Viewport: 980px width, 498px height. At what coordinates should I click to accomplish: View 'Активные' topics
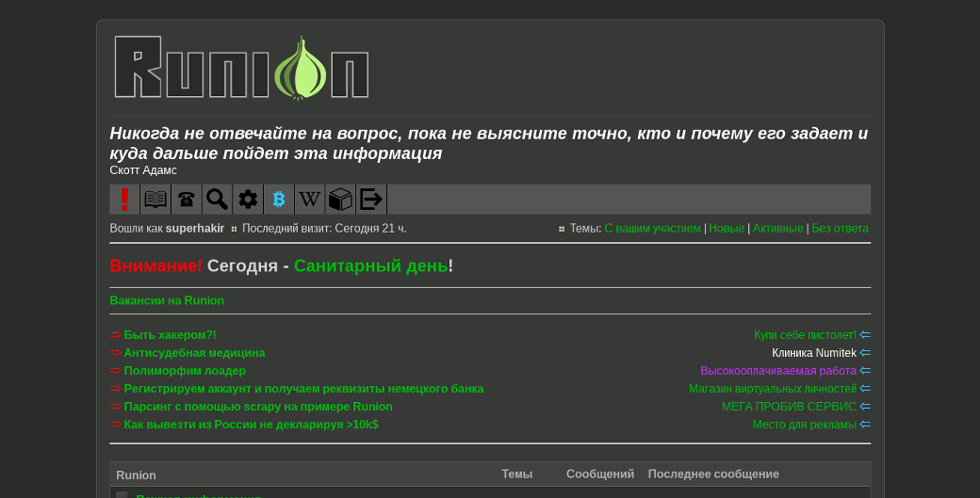pos(777,229)
